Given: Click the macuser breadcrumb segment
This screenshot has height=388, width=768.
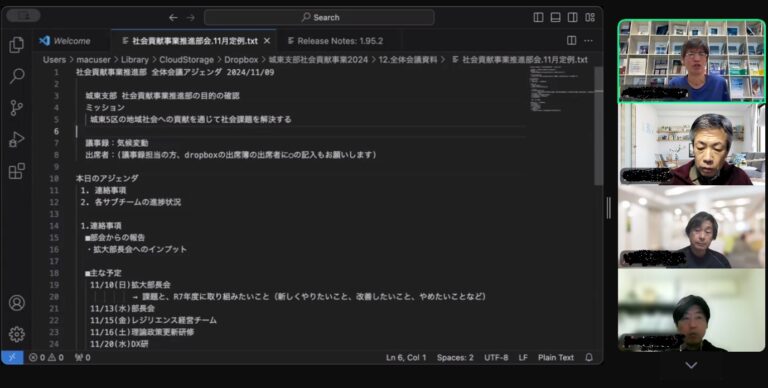Looking at the screenshot, I should tap(93, 60).
